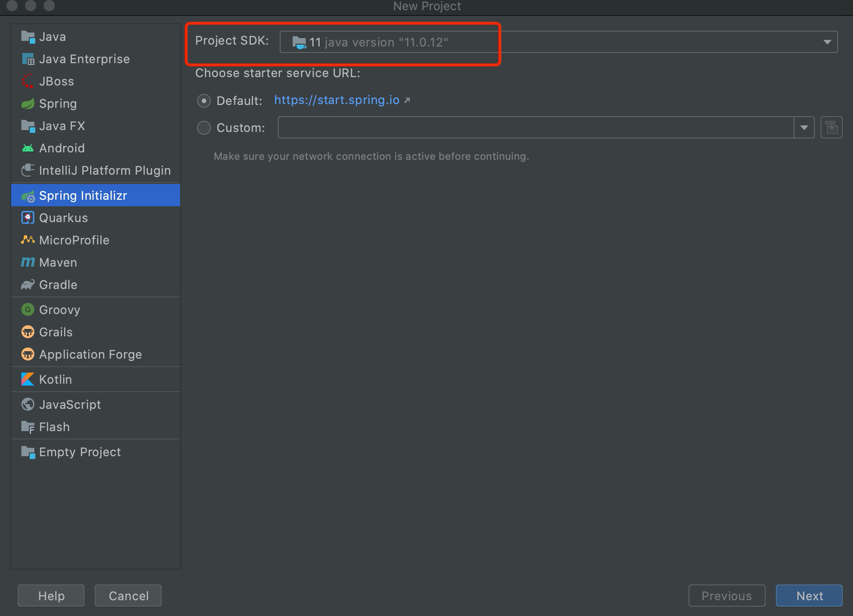853x616 pixels.
Task: Click the Spring leaf icon
Action: click(28, 104)
